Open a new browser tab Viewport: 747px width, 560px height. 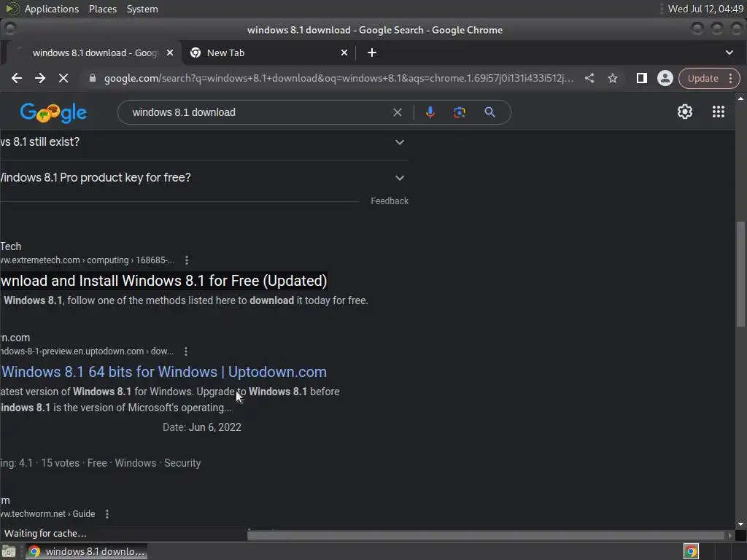[372, 52]
